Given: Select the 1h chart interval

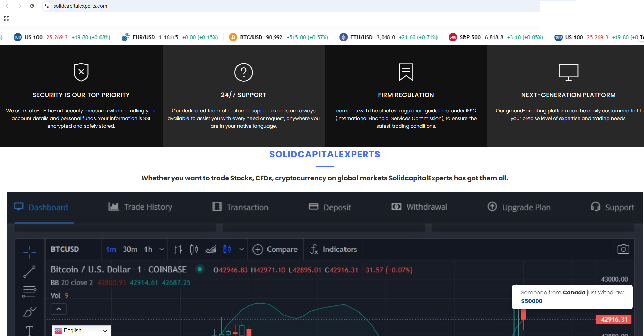Looking at the screenshot, I should [x=148, y=249].
